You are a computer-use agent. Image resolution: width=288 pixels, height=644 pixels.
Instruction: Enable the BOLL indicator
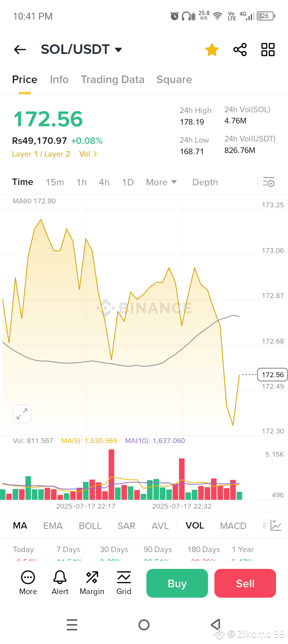pos(90,526)
